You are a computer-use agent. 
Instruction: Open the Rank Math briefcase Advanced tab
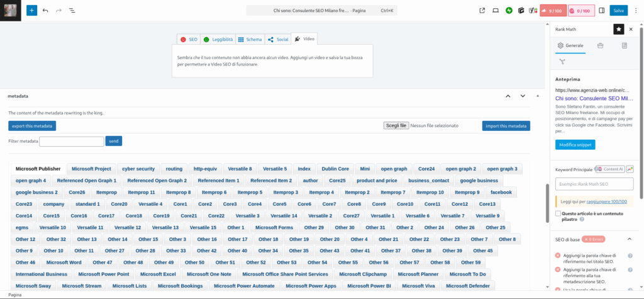[x=600, y=46]
